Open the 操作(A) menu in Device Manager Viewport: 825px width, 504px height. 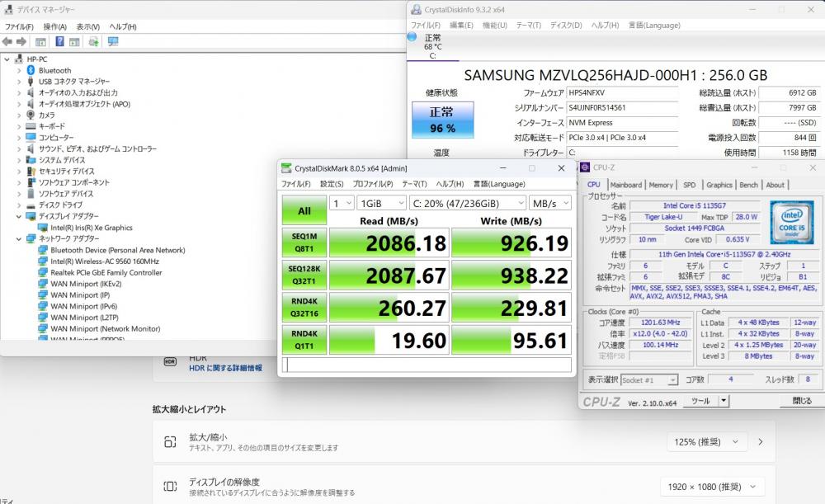point(54,27)
